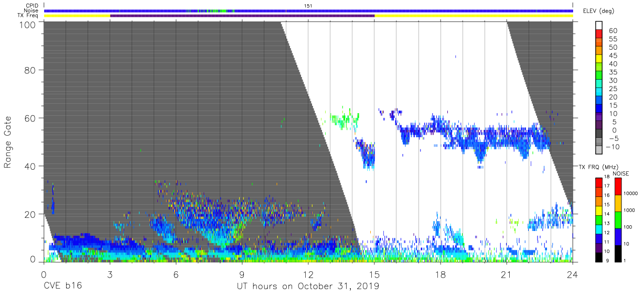
Task: Click the 80 tick on the Range Gate axis
Action: (x=31, y=69)
